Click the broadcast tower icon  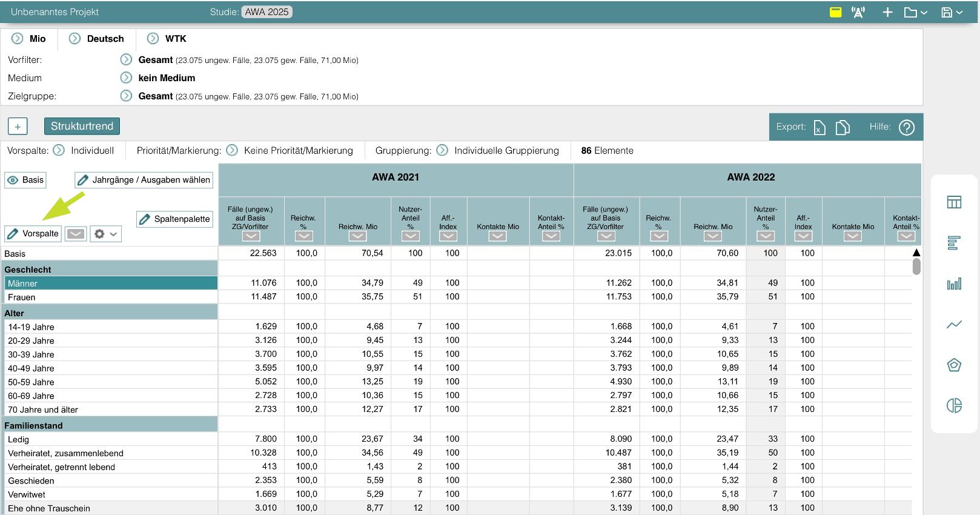tap(858, 12)
